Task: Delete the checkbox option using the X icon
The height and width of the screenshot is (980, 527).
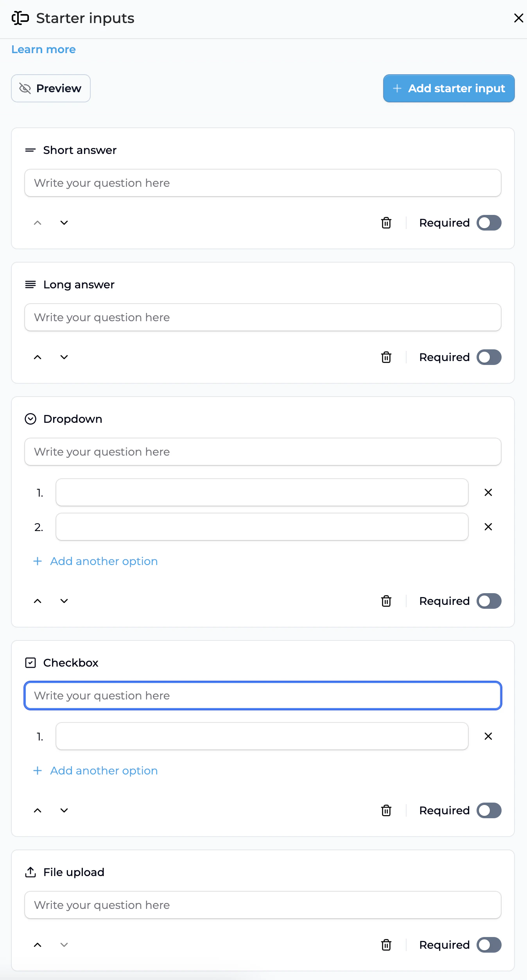Action: coord(488,736)
